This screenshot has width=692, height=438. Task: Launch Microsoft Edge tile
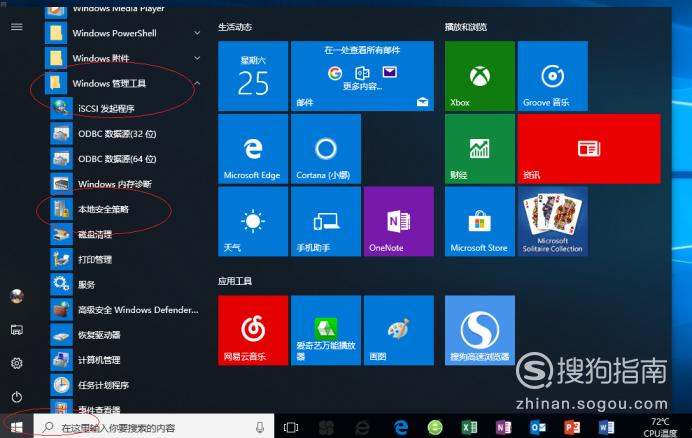[253, 149]
